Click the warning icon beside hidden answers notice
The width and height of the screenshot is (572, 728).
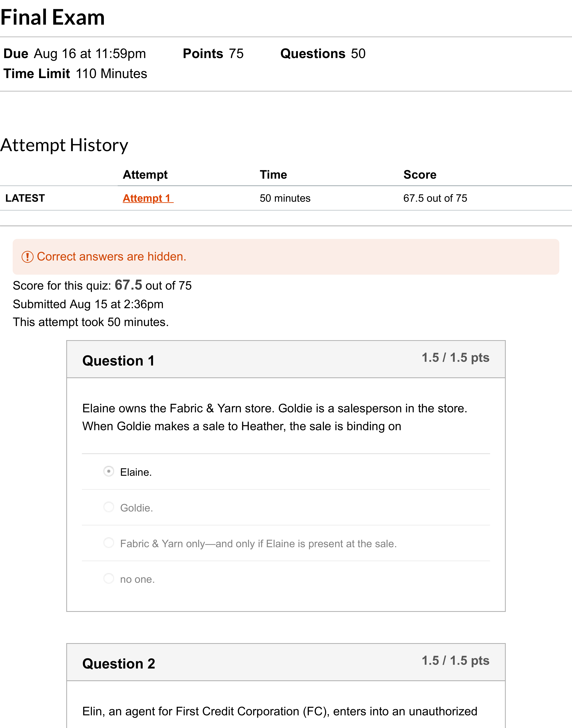pyautogui.click(x=28, y=257)
